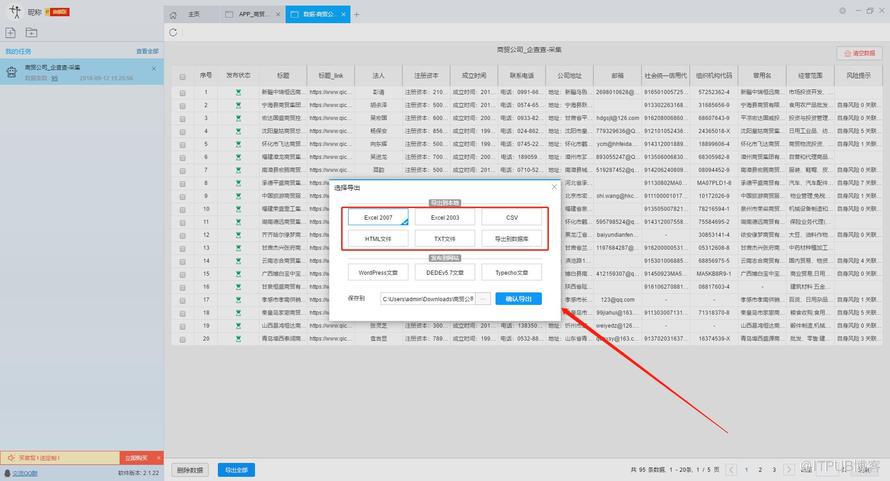Switch to the APP_商贸 tab
890x481 pixels.
252,14
